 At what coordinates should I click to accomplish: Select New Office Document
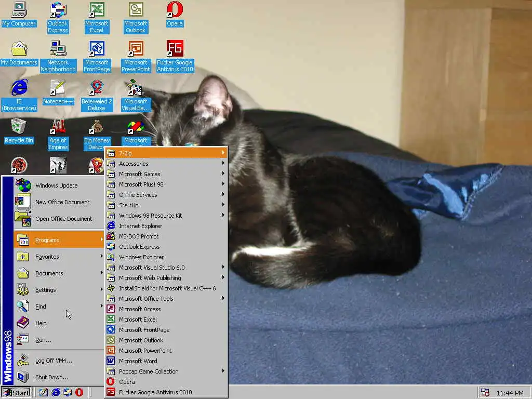[x=59, y=202]
